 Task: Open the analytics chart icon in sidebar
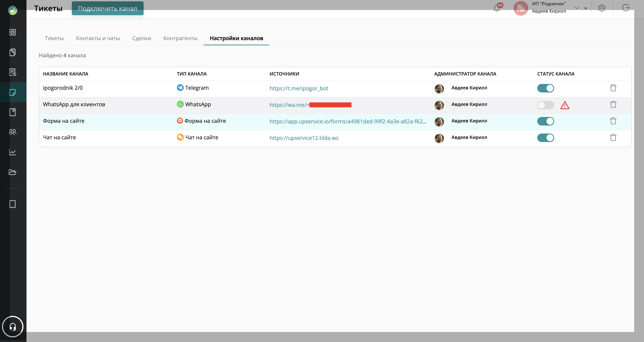coord(12,152)
